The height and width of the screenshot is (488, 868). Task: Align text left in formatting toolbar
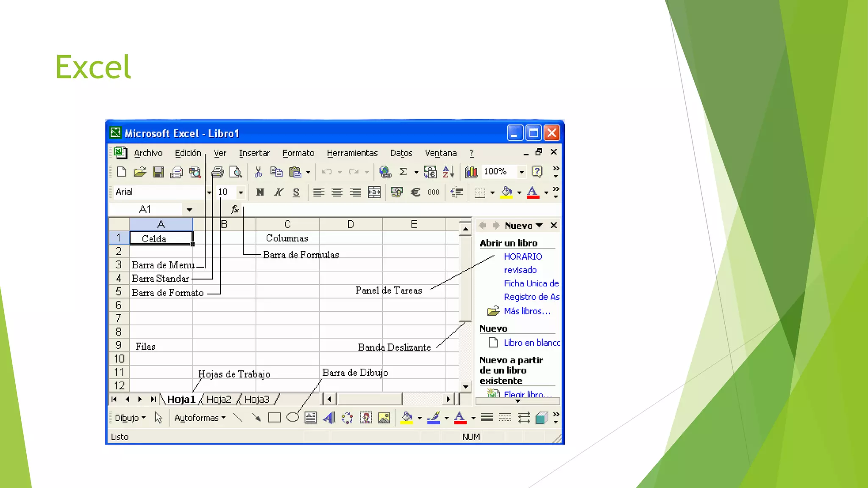[319, 192]
